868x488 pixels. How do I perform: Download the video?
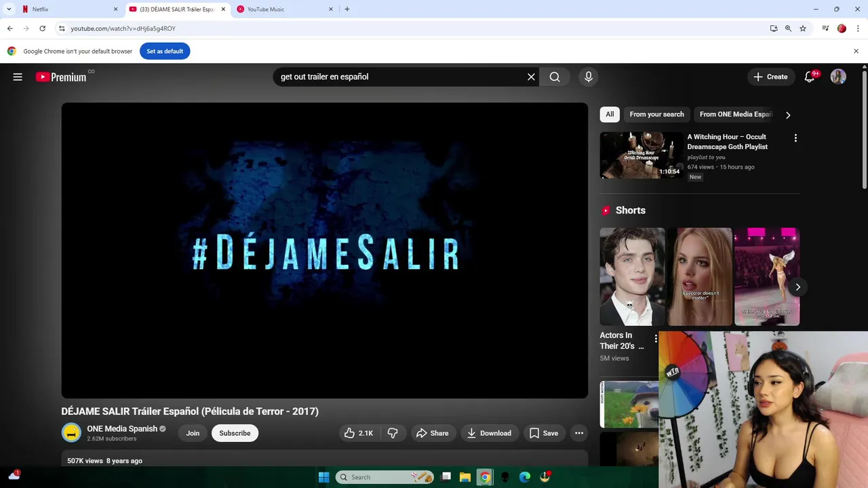pyautogui.click(x=490, y=433)
